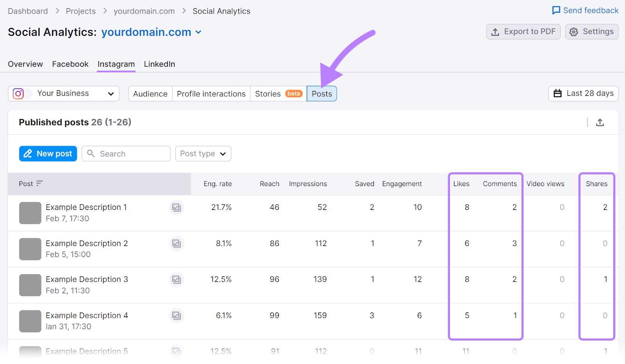Switch to the LinkedIn tab

point(159,64)
